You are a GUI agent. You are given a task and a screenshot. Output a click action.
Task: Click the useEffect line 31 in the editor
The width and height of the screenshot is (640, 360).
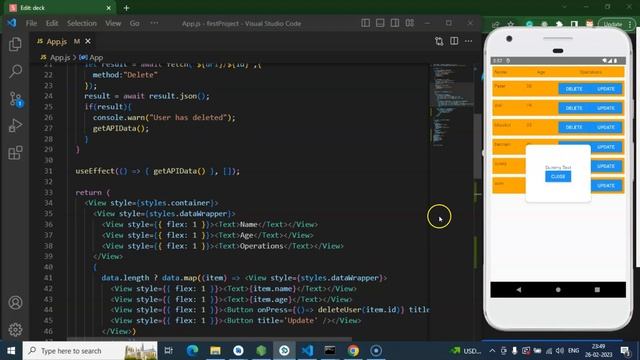click(158, 171)
